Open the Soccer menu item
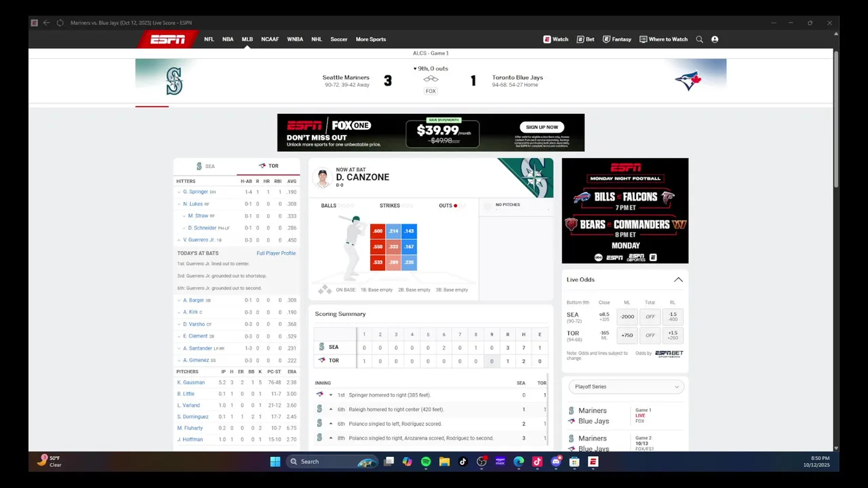The width and height of the screenshot is (868, 488). click(x=339, y=39)
